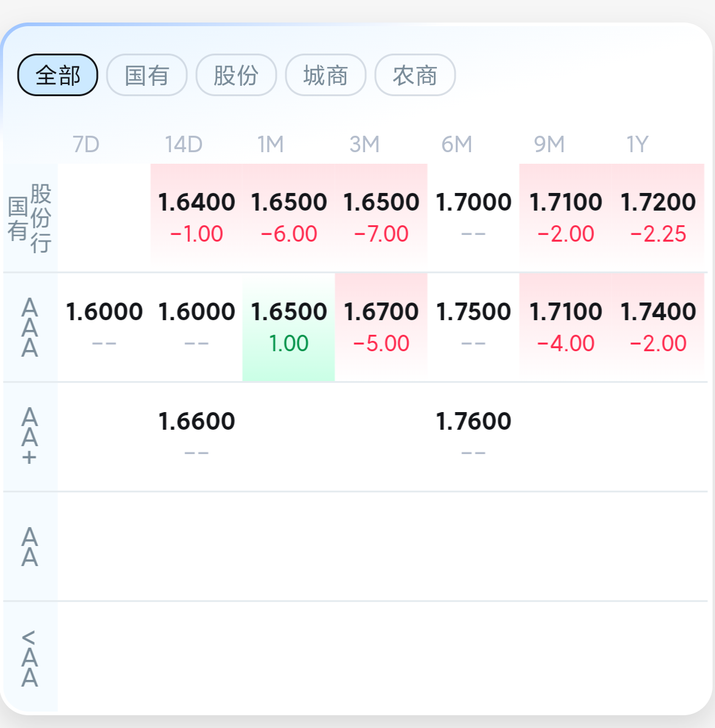Screen dimensions: 715x728
Task: Select the 国有股份行 1Y rate 1.7200
Action: pyautogui.click(x=658, y=202)
